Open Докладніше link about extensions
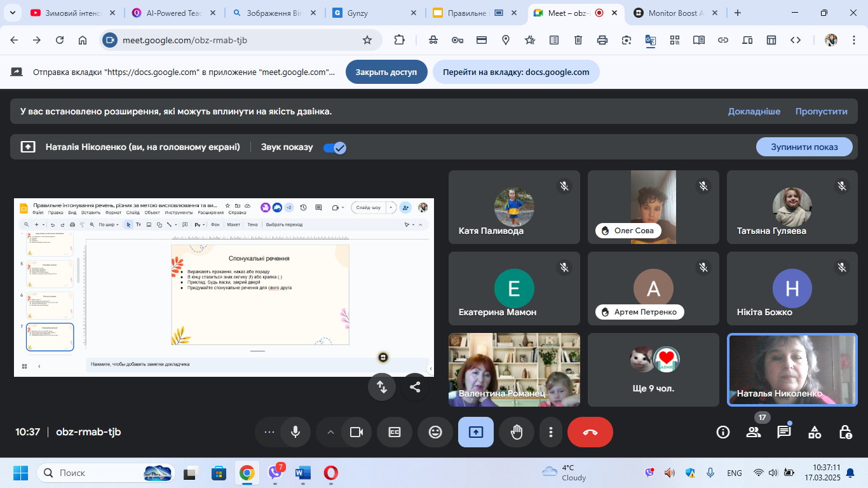Viewport: 868px width, 488px height. click(754, 111)
